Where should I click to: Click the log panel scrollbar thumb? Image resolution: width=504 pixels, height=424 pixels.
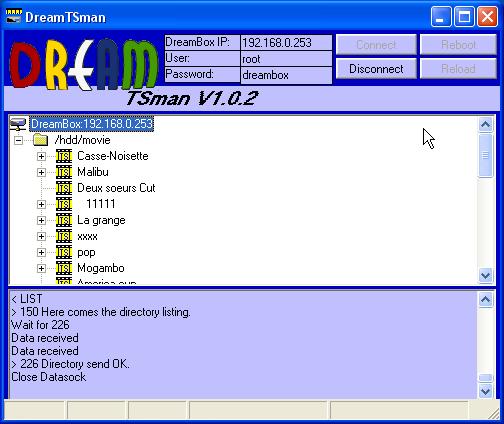click(485, 378)
